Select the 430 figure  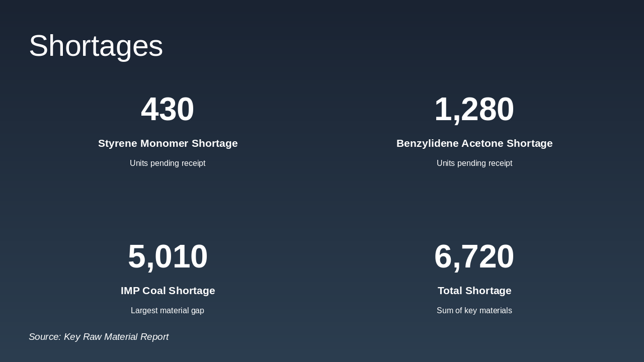point(168,109)
